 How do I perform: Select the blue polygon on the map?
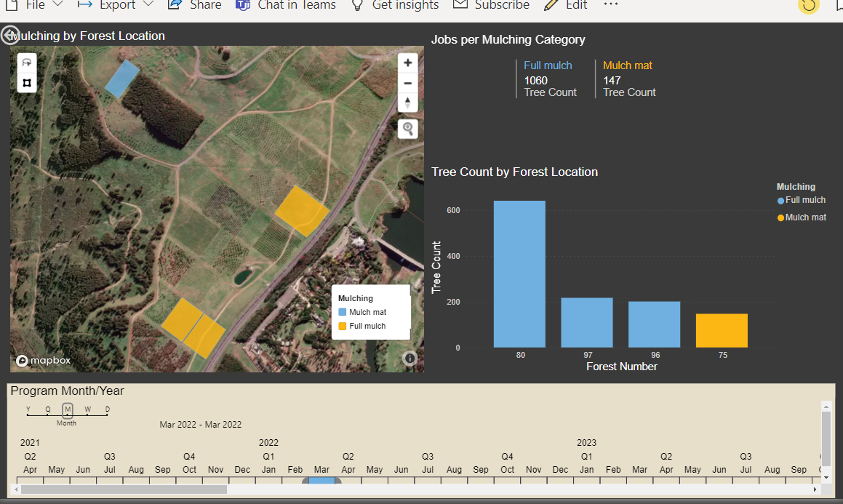[121, 79]
